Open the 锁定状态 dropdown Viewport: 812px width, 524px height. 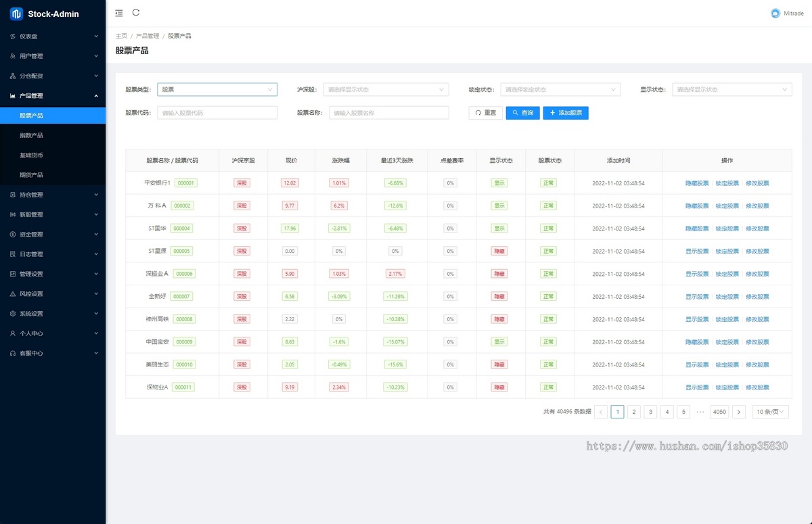[561, 89]
